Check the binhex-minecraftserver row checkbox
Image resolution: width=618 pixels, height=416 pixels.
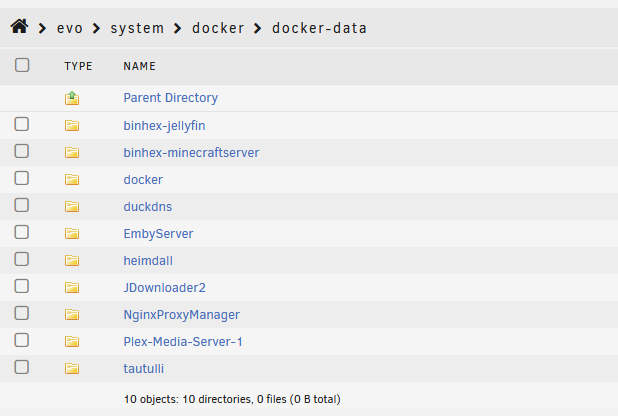(22, 151)
